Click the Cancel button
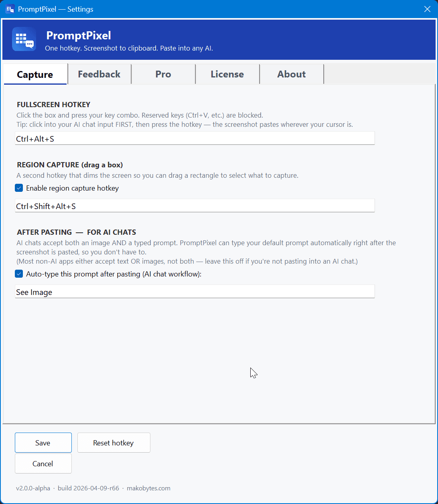 [x=43, y=463]
